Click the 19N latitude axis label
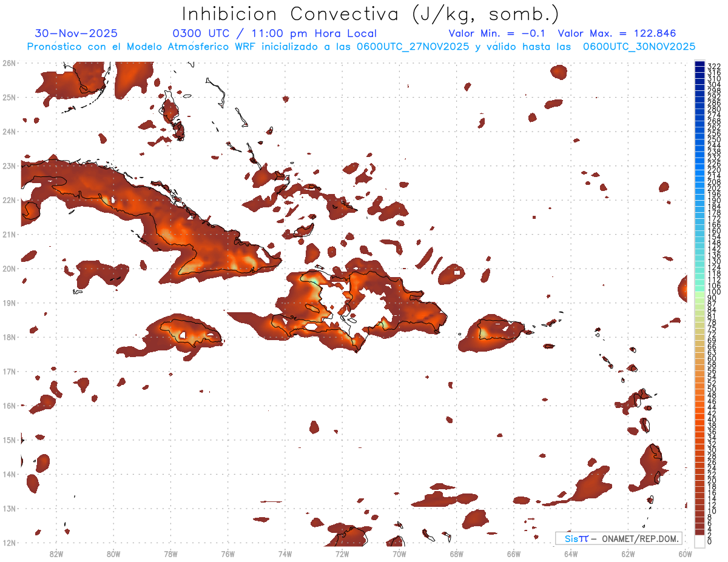 click(9, 303)
